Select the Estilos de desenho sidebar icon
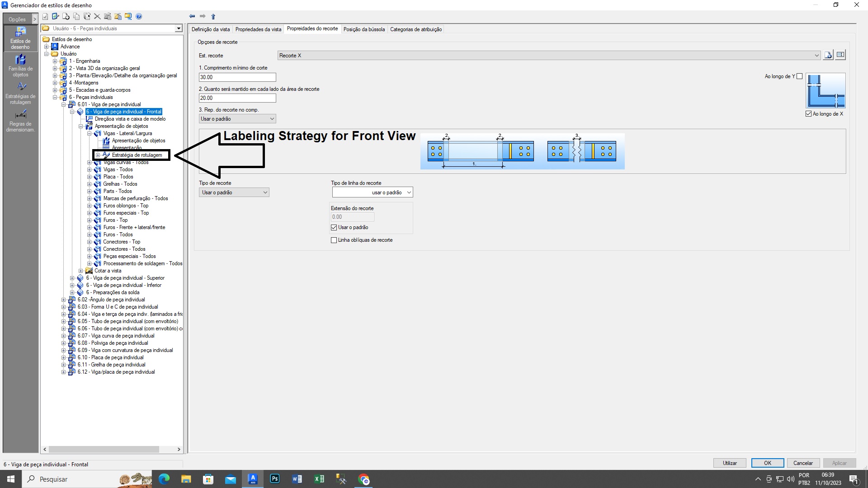This screenshot has width=868, height=488. pyautogui.click(x=20, y=38)
